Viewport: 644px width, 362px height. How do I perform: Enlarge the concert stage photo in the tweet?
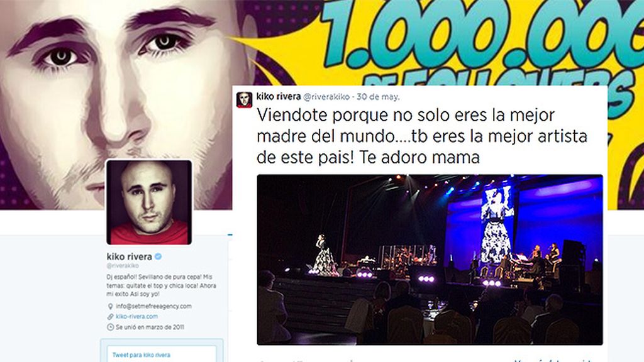tap(430, 260)
